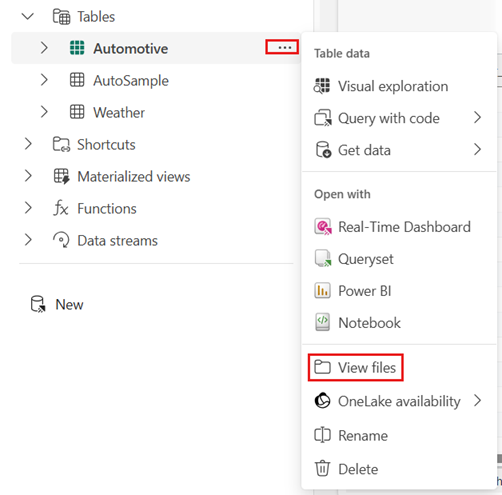Click the View files folder icon

pyautogui.click(x=322, y=367)
